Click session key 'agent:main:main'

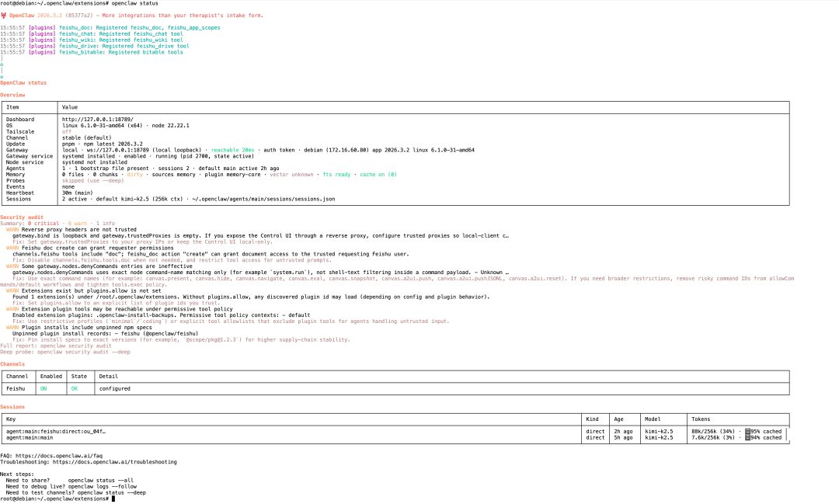pyautogui.click(x=30, y=438)
